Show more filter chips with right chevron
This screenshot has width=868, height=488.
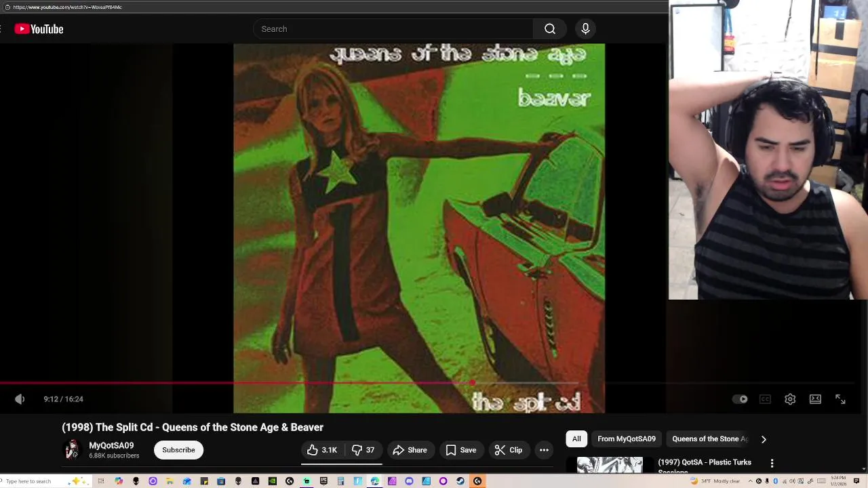point(764,439)
